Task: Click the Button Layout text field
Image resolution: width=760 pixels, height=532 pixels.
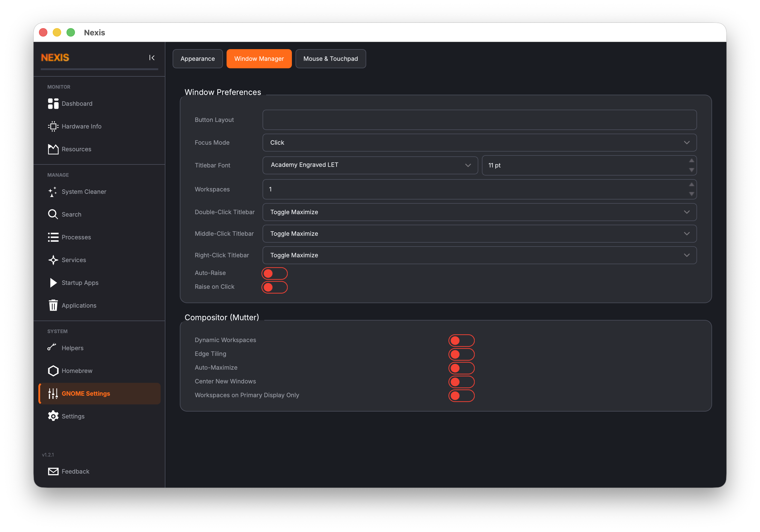Action: [479, 120]
